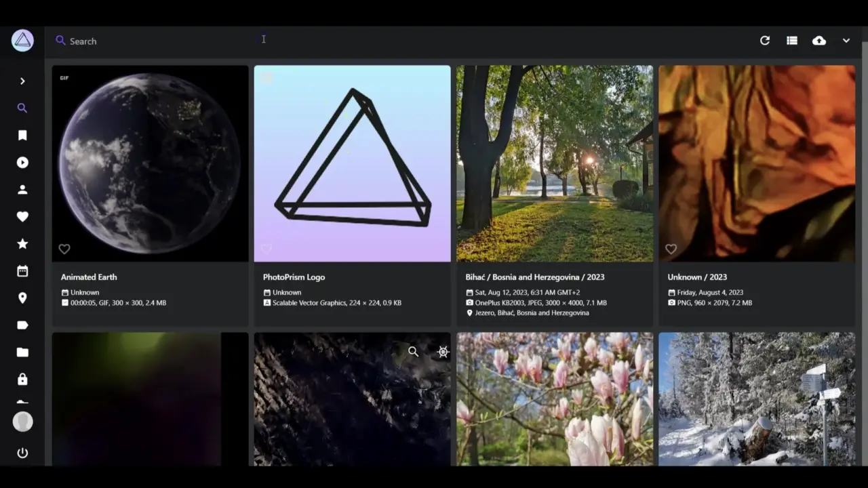
Task: Open Albums via the bookmark sidebar icon
Action: click(22, 136)
